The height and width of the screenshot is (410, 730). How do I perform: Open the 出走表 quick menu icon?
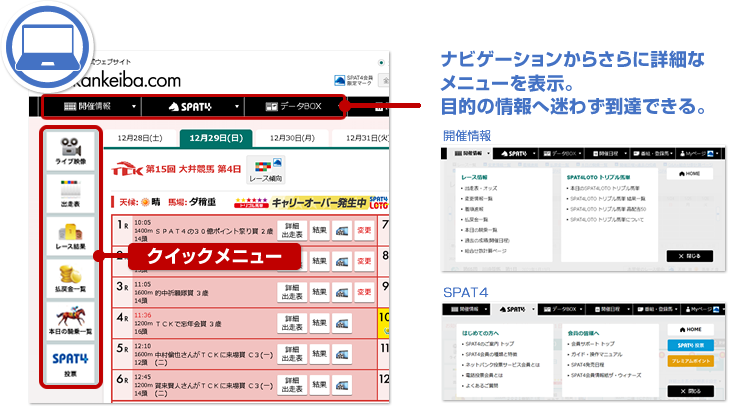click(x=70, y=194)
